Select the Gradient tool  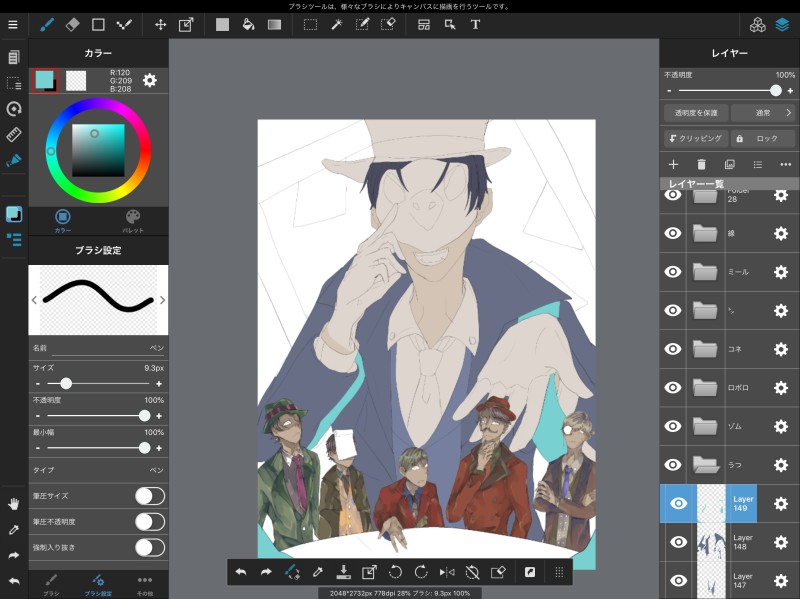tap(274, 24)
